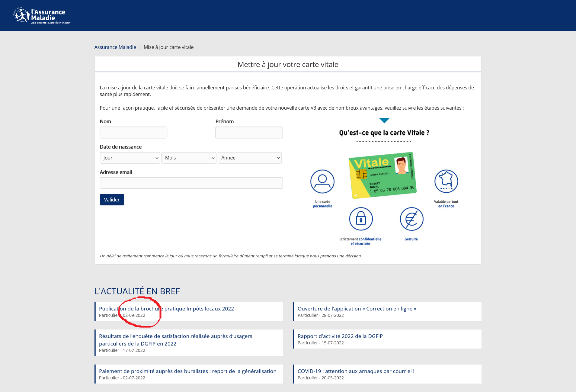Expand the Mois dropdown

coord(189,158)
